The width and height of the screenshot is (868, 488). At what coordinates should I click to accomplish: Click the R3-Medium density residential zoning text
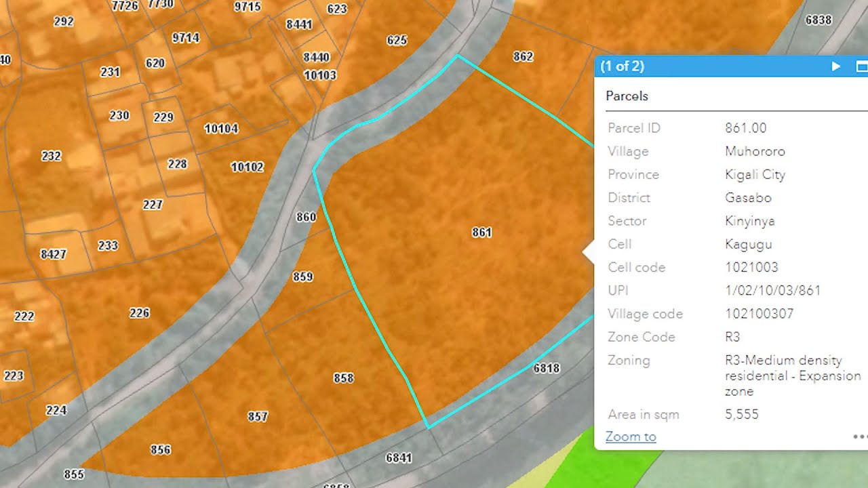[793, 375]
